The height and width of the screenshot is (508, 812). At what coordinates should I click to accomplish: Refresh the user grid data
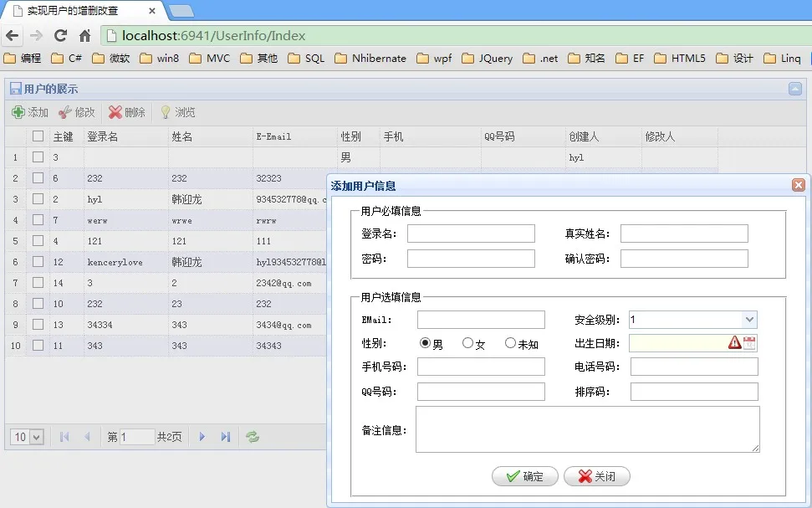coord(252,437)
